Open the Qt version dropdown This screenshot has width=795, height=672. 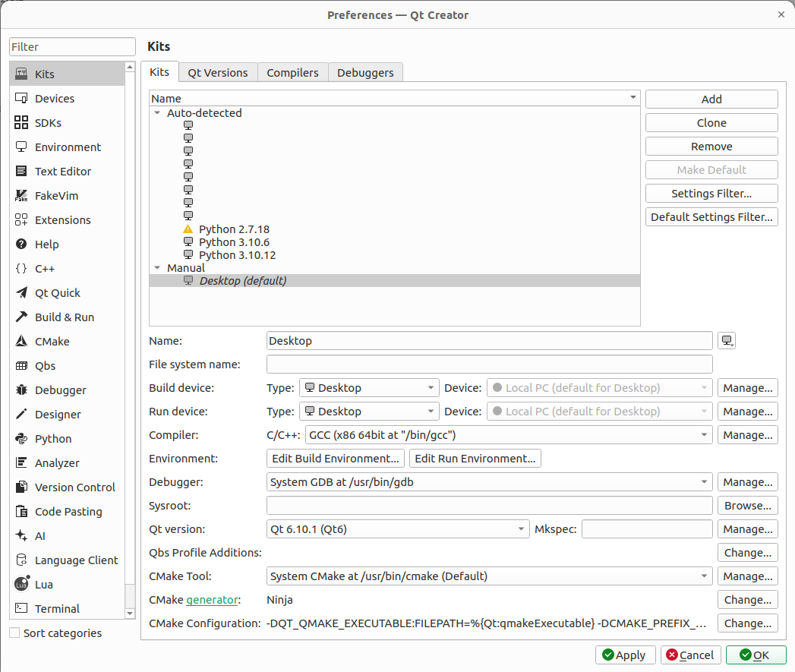click(398, 529)
